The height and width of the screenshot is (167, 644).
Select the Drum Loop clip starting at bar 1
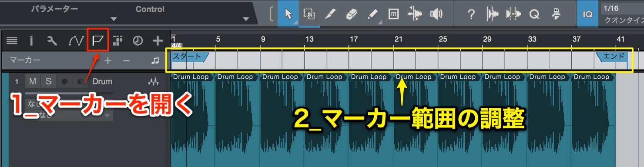coord(193,120)
